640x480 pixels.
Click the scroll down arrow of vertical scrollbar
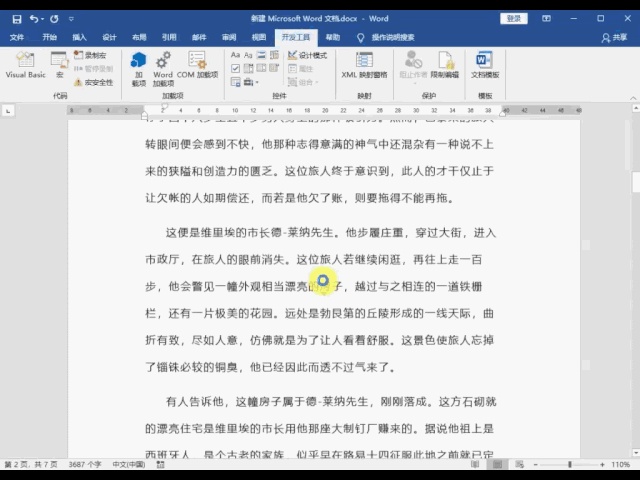[636, 452]
